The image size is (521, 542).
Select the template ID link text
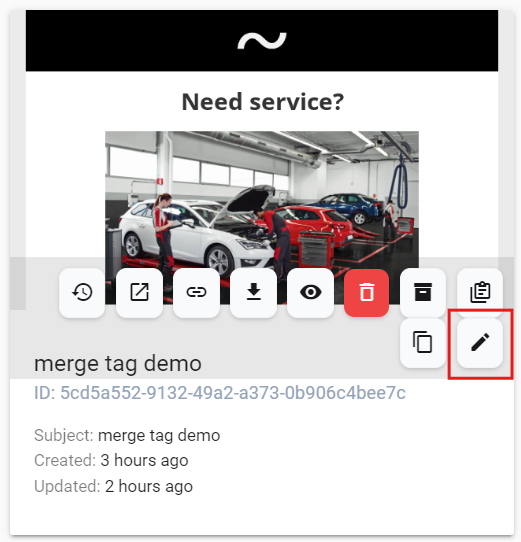pos(220,393)
